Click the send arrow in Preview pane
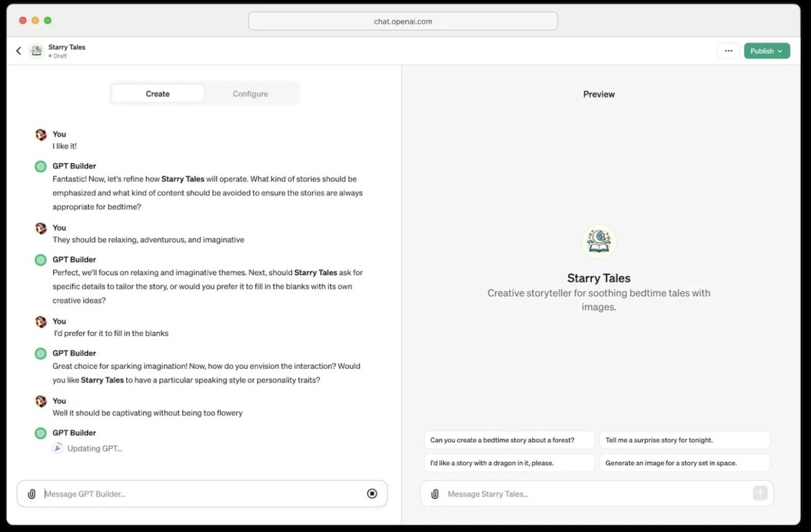This screenshot has height=532, width=811. tap(760, 493)
